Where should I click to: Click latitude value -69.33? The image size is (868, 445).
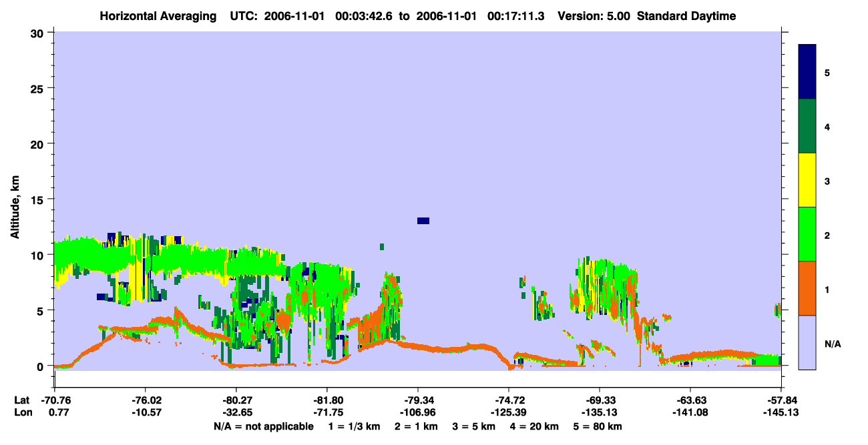tap(600, 400)
